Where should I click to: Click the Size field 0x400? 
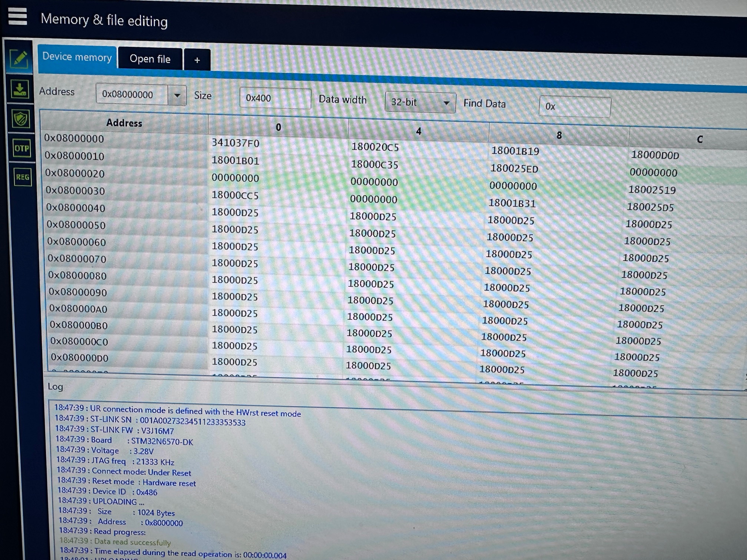tap(274, 98)
